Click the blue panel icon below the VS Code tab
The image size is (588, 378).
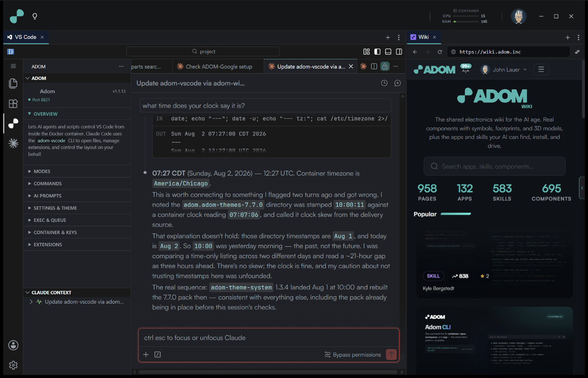[x=10, y=51]
